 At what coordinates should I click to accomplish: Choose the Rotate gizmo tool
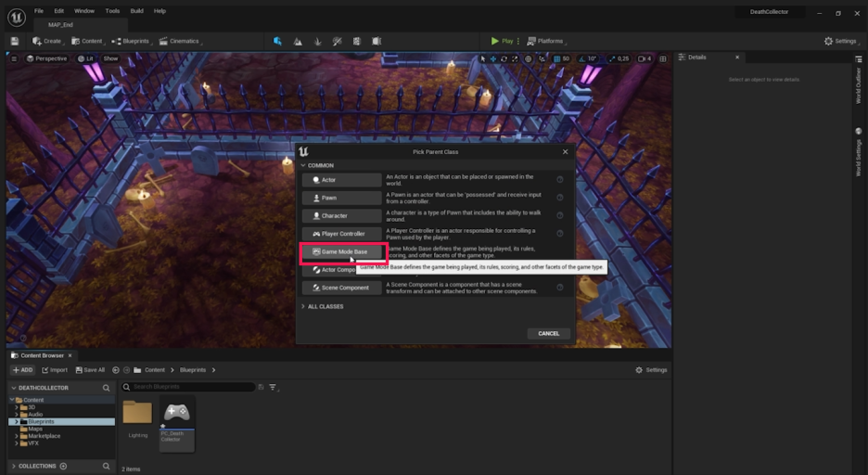[504, 58]
